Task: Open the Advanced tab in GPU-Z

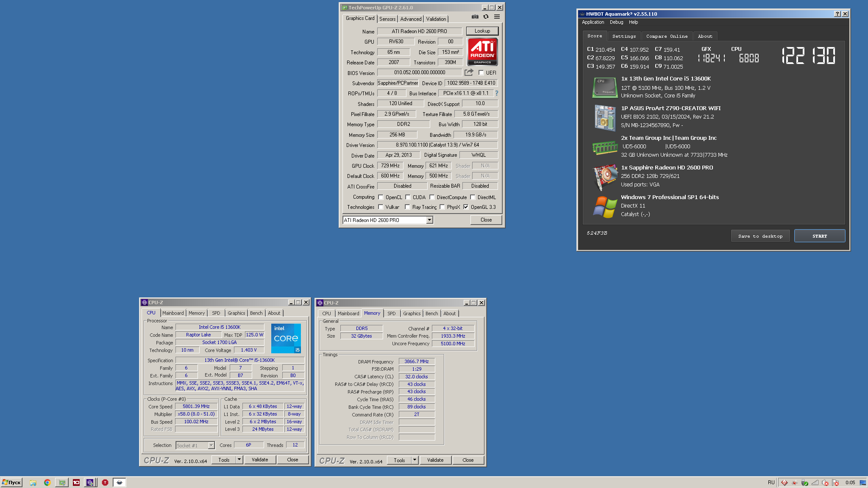Action: [411, 19]
